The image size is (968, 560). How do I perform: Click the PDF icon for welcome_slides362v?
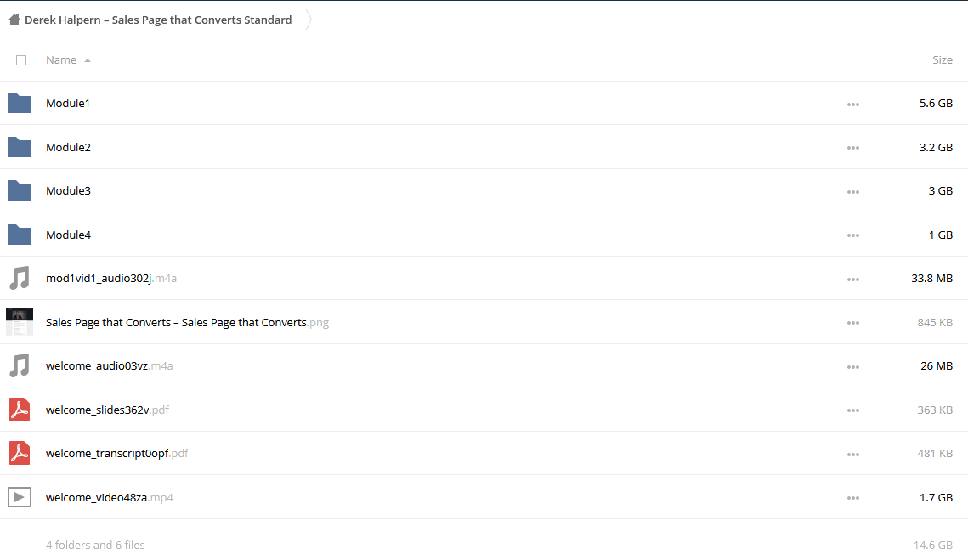tap(20, 410)
